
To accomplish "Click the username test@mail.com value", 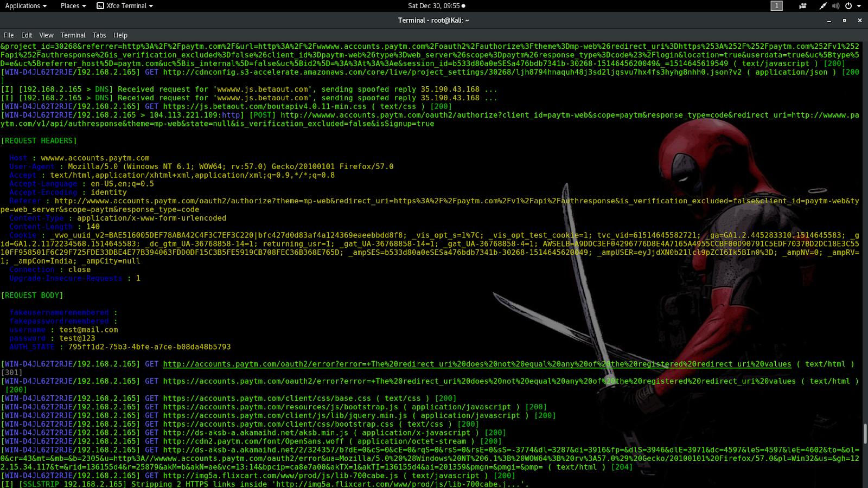I will pos(88,330).
